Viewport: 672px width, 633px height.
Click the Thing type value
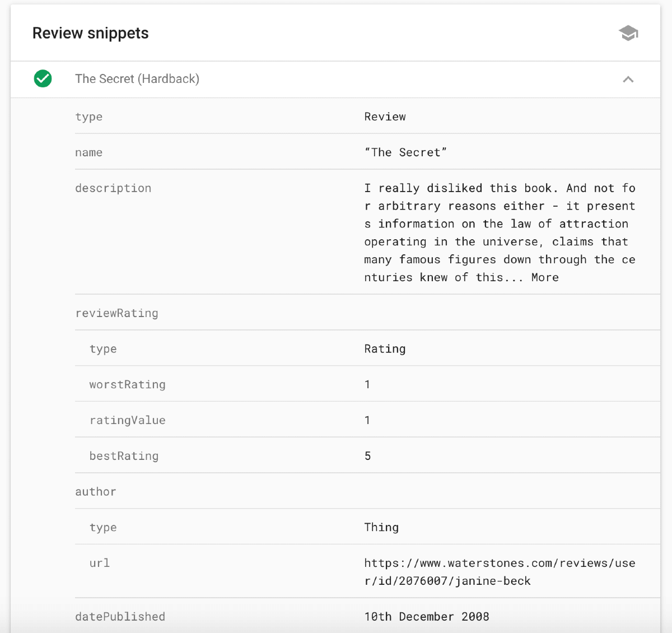tap(382, 528)
